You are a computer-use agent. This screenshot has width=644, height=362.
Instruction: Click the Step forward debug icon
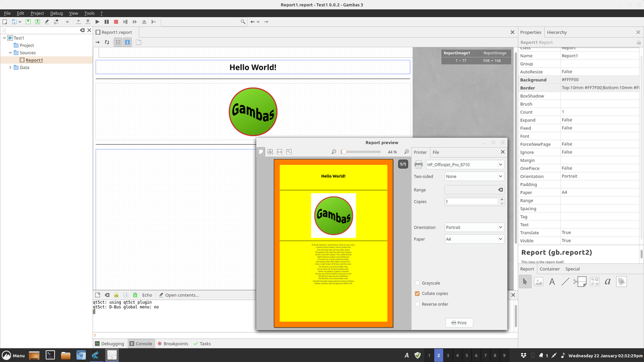pos(125,22)
